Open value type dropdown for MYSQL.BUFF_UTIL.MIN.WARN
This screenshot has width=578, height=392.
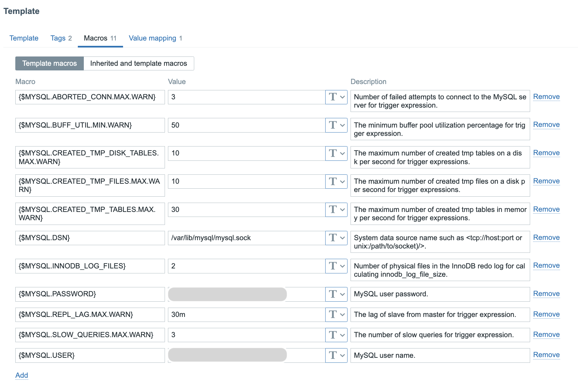[x=336, y=125]
